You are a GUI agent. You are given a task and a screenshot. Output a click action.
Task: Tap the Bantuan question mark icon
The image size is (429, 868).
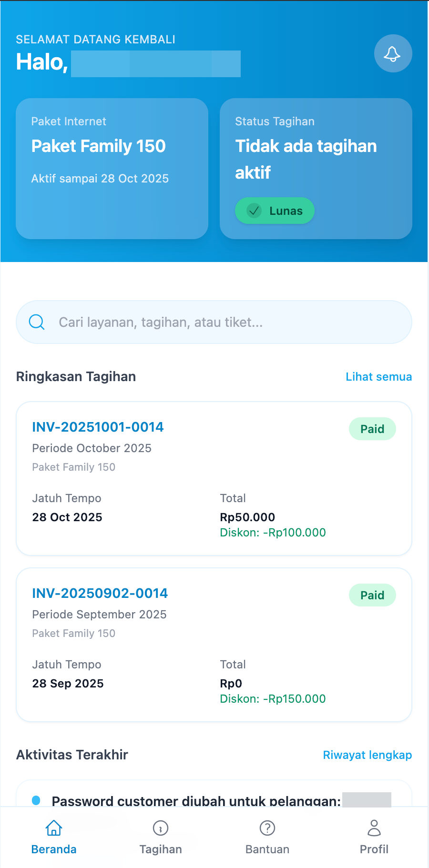pyautogui.click(x=267, y=828)
